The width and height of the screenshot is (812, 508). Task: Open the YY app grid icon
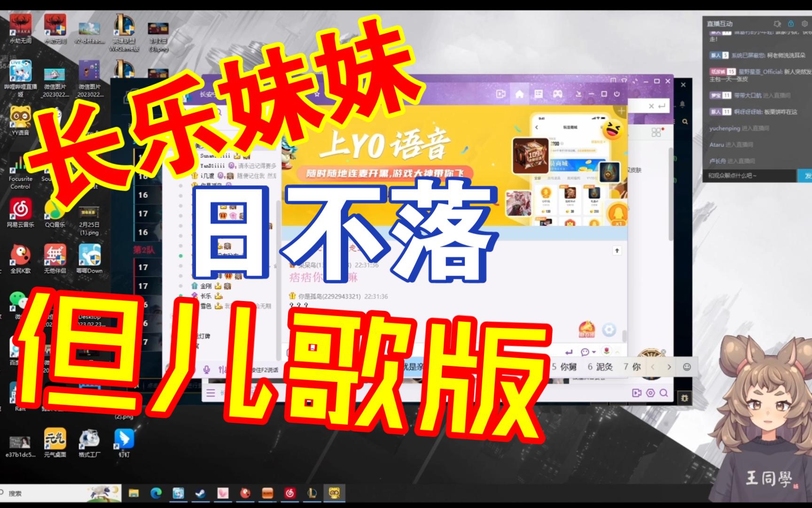656,132
